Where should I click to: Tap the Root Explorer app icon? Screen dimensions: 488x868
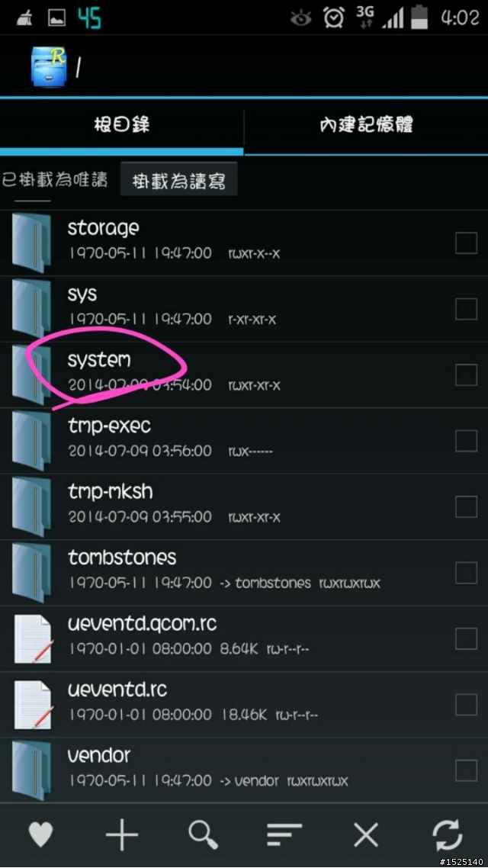click(x=50, y=66)
